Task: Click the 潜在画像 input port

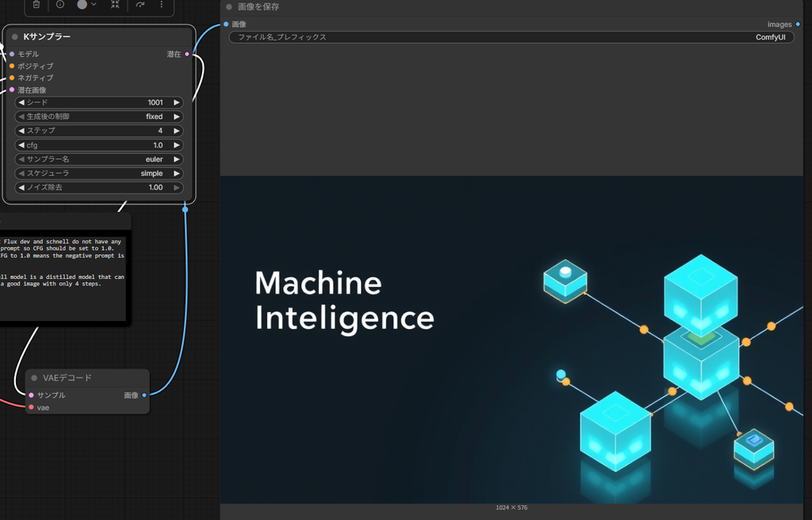Action: tap(12, 90)
